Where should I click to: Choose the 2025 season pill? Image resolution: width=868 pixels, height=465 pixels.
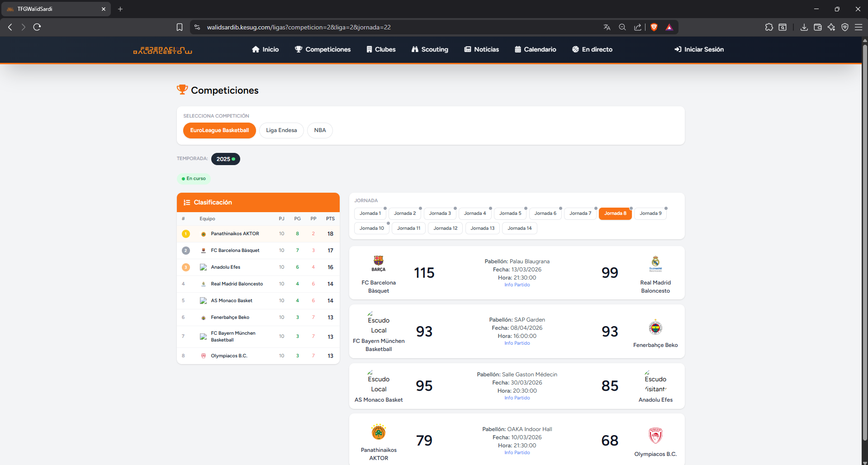click(x=225, y=159)
